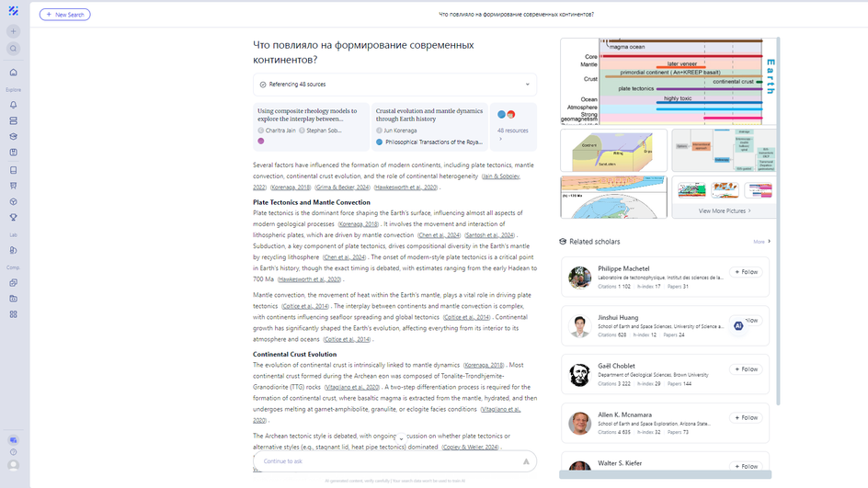Follow Philippe Machetel

[747, 272]
